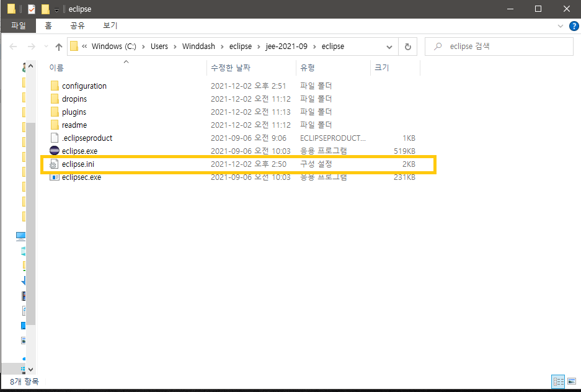Select the plugins folder icon

[x=55, y=112]
